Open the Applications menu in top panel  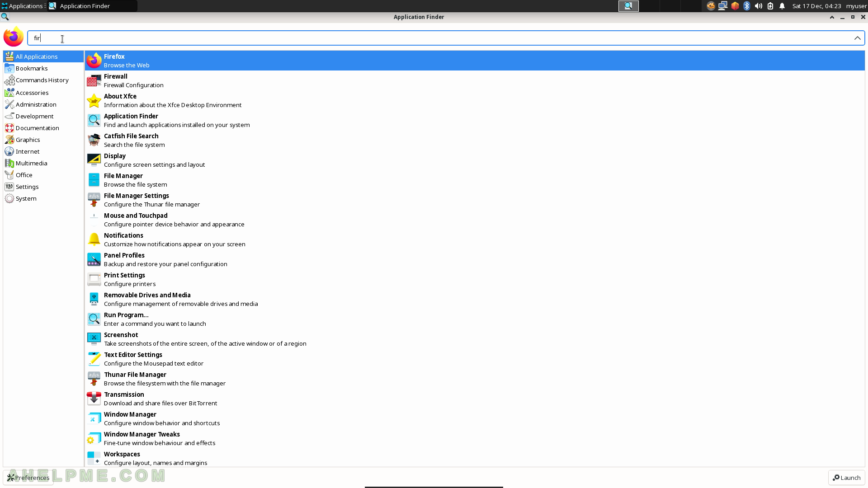23,6
